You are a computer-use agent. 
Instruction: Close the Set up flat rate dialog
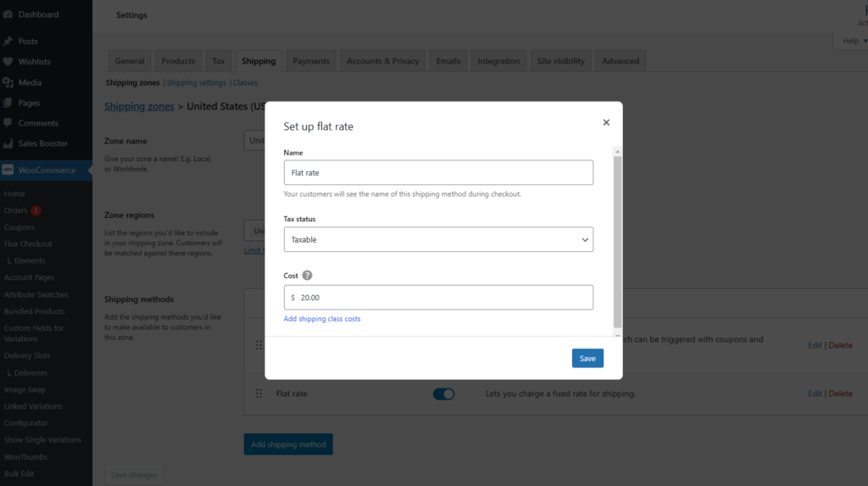pyautogui.click(x=606, y=122)
